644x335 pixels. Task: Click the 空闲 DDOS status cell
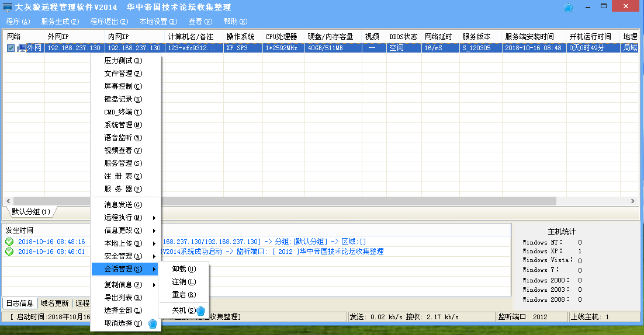[x=404, y=48]
